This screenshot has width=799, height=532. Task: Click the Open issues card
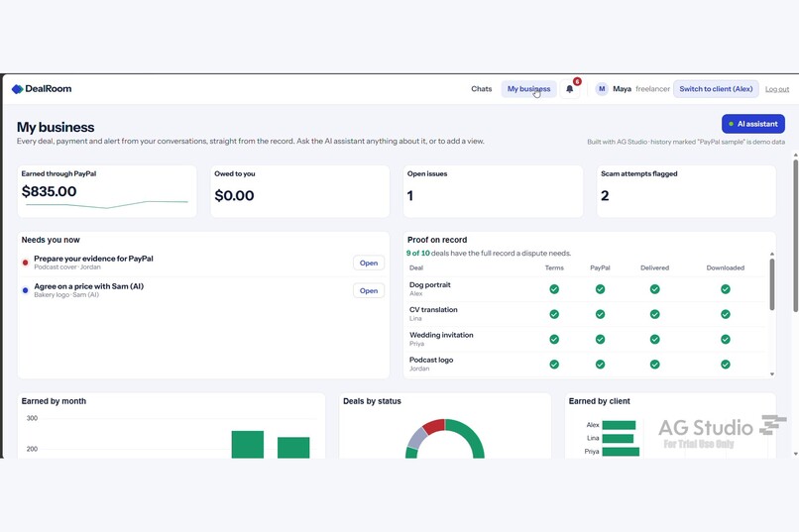pyautogui.click(x=493, y=191)
